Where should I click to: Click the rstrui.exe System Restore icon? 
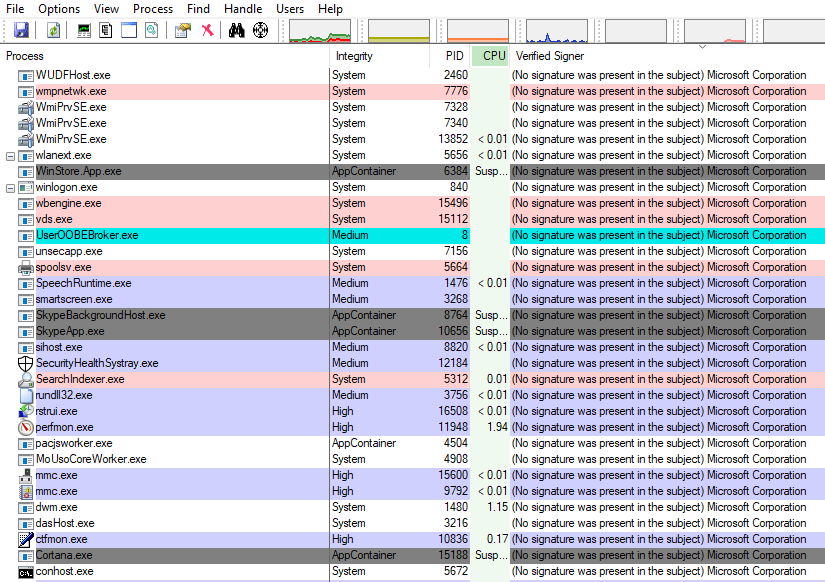pyautogui.click(x=25, y=412)
